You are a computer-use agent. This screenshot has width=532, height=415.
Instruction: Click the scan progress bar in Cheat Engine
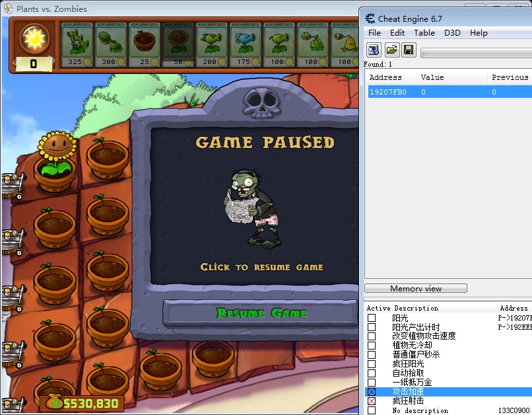[x=476, y=53]
